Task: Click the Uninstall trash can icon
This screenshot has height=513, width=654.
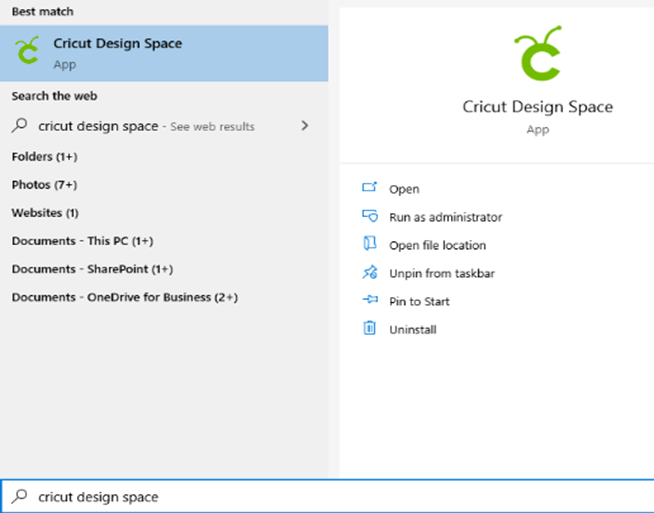Action: 370,328
